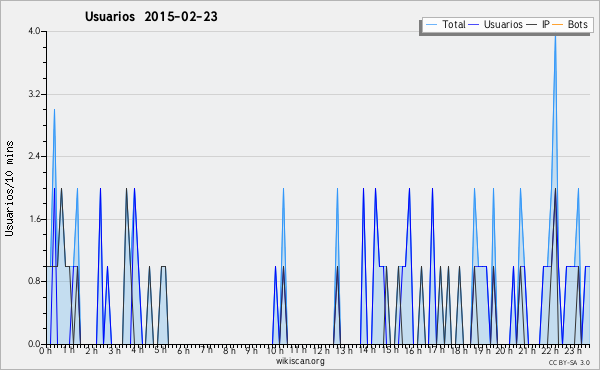Click the CC BY-SA 3.0 license text
Image resolution: width=600 pixels, height=370 pixels.
[x=569, y=362]
